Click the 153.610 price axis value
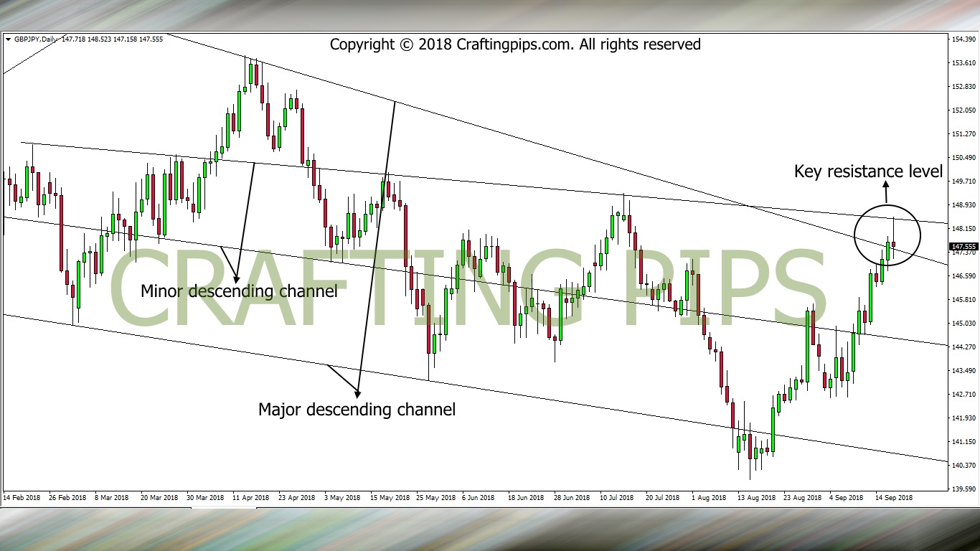Image resolution: width=980 pixels, height=551 pixels. click(x=964, y=63)
